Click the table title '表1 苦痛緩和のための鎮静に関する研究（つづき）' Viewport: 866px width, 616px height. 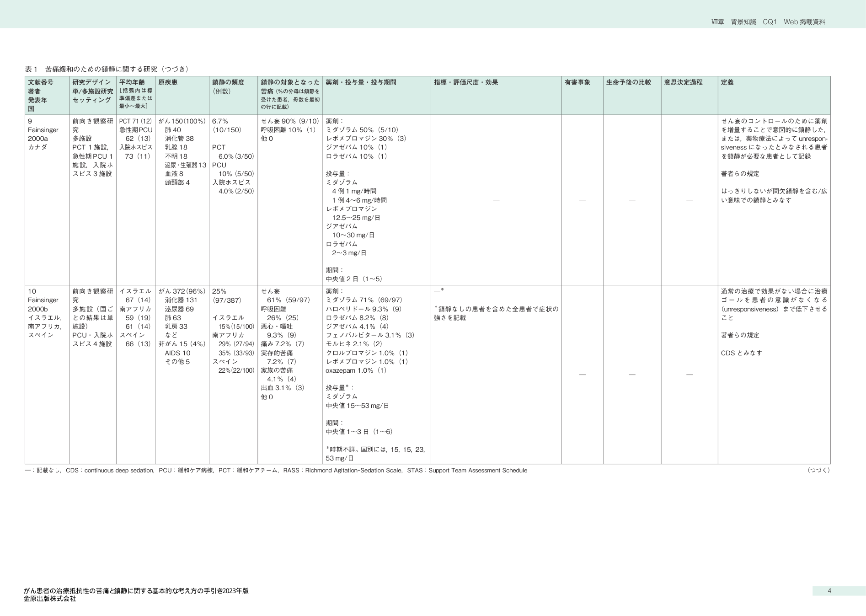107,69
